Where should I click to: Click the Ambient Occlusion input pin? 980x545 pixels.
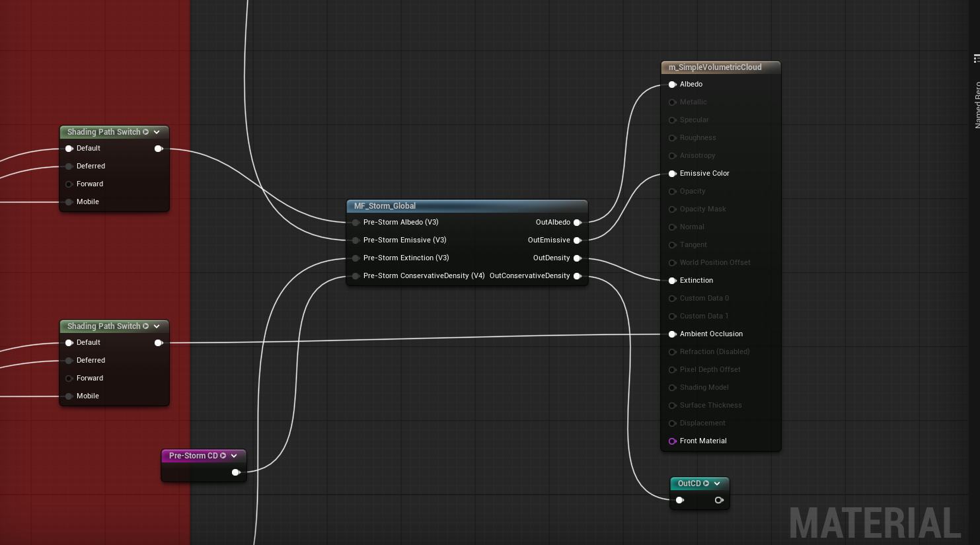point(672,334)
